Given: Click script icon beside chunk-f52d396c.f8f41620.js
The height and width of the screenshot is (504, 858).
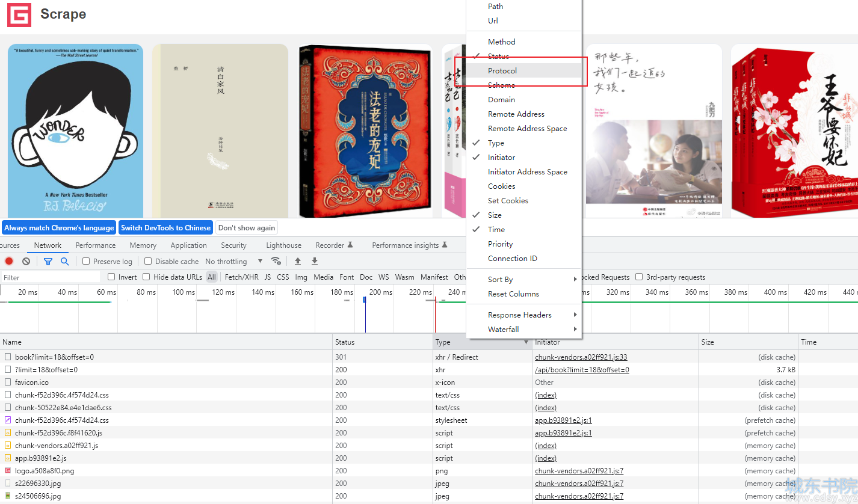Looking at the screenshot, I should [8, 432].
